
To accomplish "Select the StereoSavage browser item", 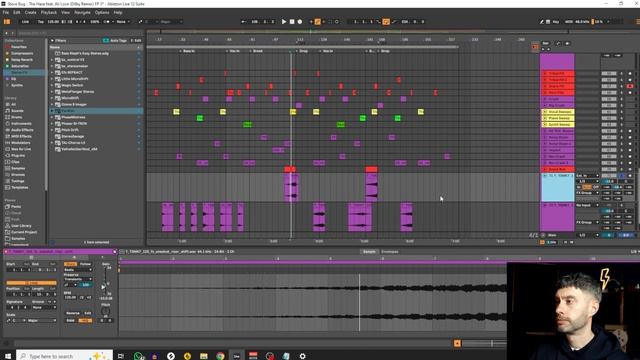I will (x=73, y=136).
